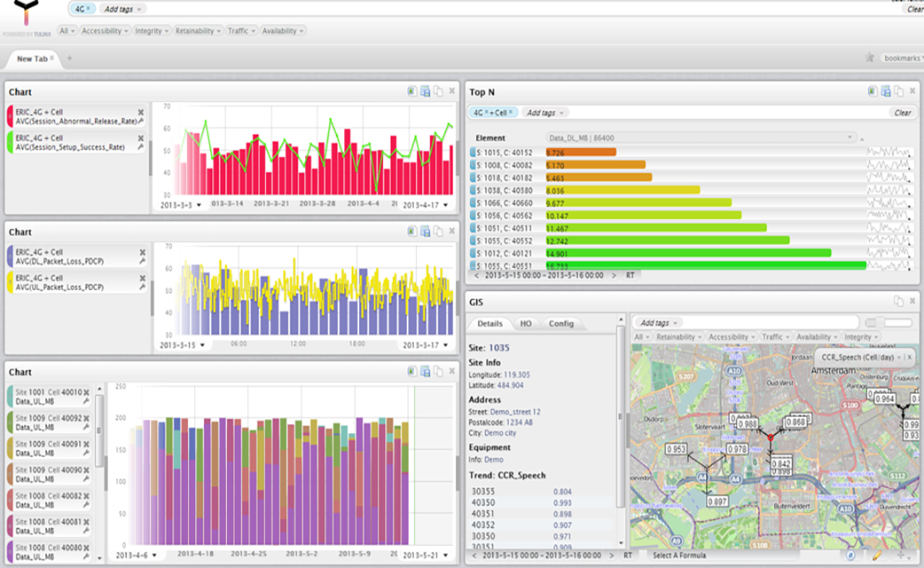Click the S: 1015, C: 40152 row in Top N

(x=691, y=152)
